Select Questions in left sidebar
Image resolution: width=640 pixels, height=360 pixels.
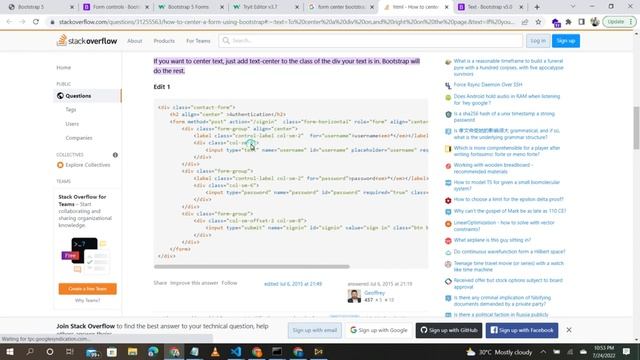(x=87, y=96)
